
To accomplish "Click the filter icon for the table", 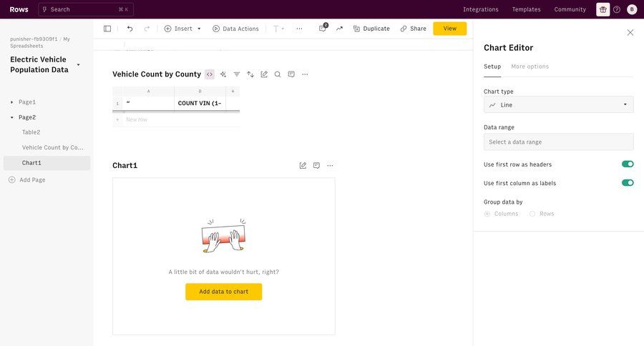I will click(x=237, y=74).
